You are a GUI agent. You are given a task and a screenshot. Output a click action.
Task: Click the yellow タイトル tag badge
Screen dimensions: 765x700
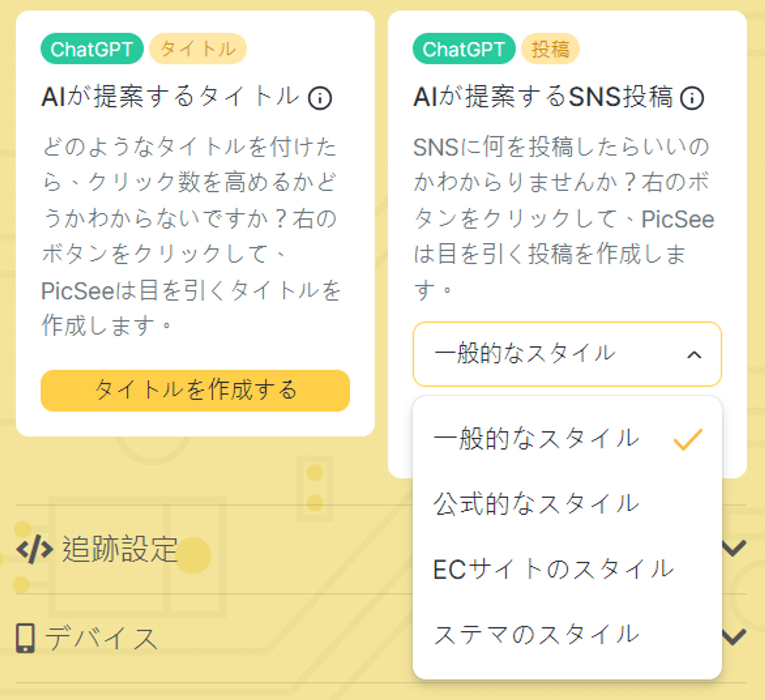click(198, 49)
